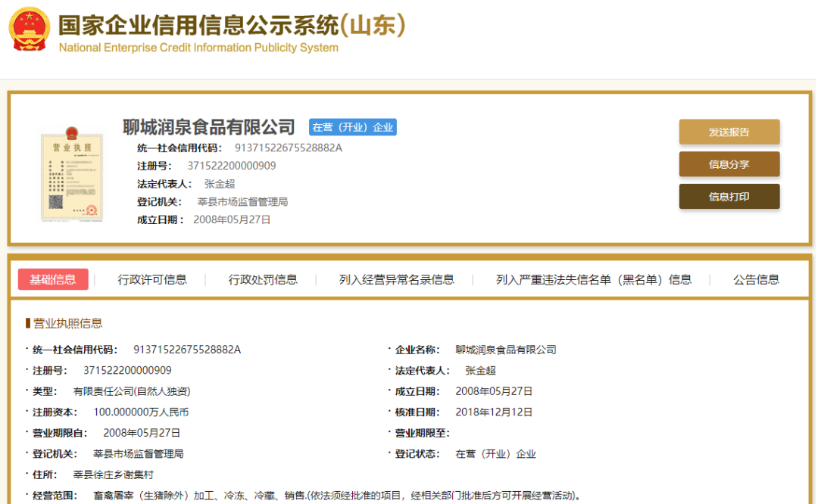Open the 行政处罚信息 tab
The width and height of the screenshot is (818, 504).
[x=262, y=280]
